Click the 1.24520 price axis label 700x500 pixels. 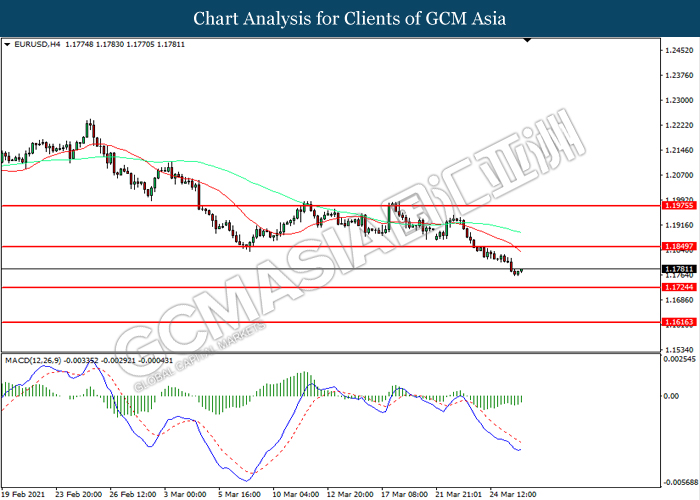click(679, 50)
